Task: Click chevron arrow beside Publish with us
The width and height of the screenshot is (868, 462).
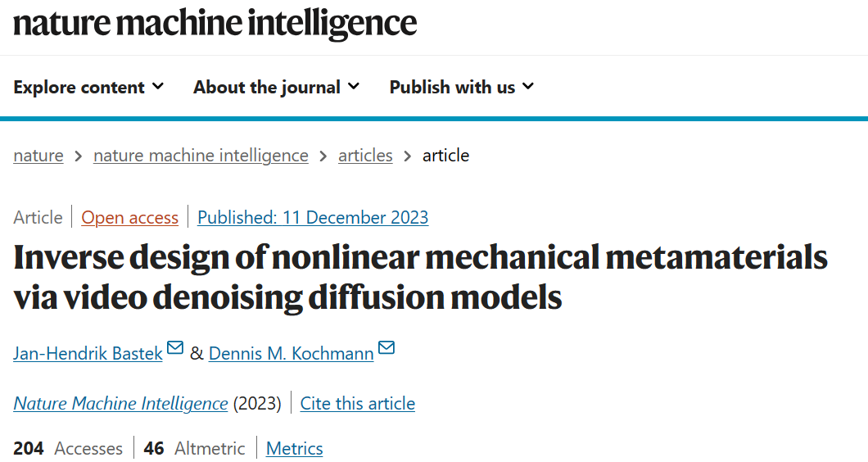Action: click(x=528, y=86)
